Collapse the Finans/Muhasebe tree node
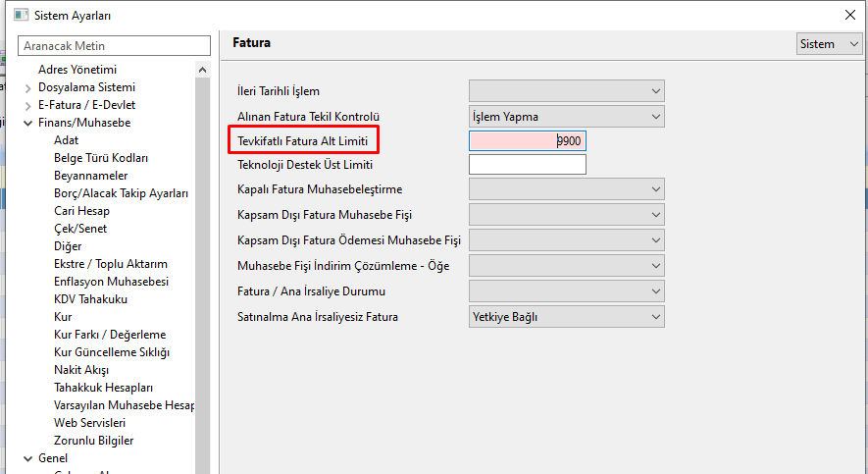868x474 pixels. tap(27, 123)
